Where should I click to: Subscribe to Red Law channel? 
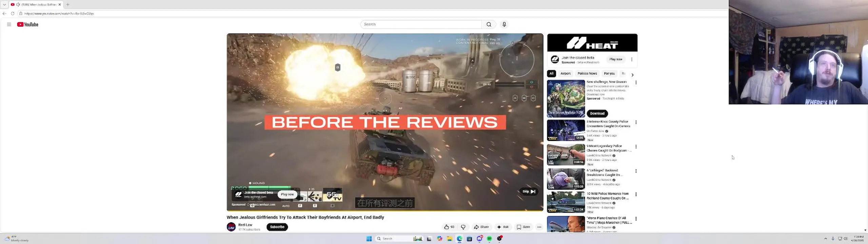(x=277, y=227)
